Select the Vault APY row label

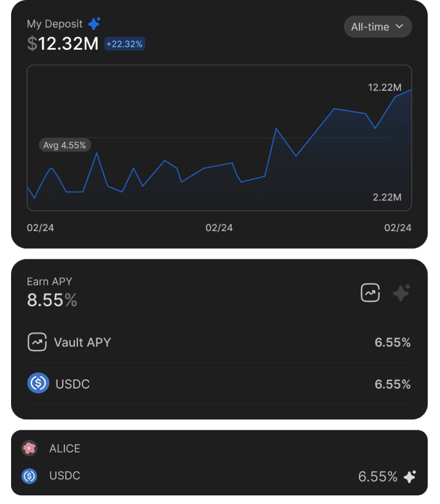(82, 342)
